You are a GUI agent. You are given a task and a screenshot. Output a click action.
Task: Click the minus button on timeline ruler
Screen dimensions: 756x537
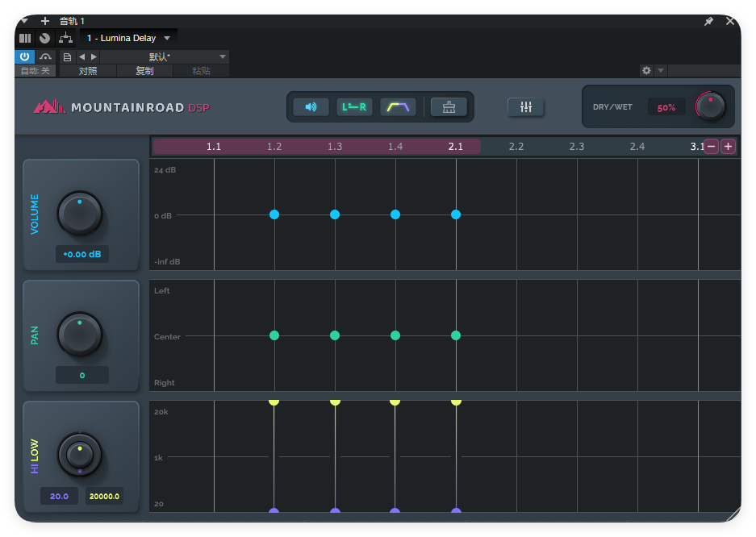tap(712, 147)
